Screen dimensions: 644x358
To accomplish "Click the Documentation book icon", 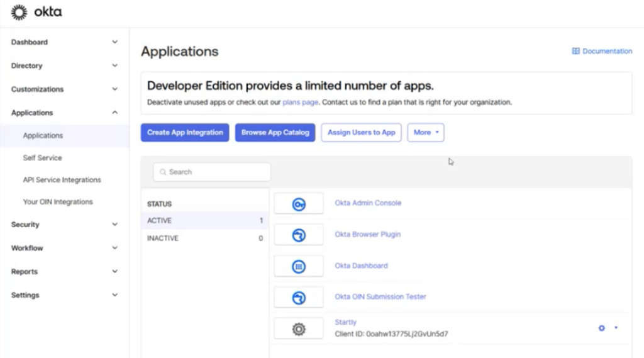I will point(576,51).
